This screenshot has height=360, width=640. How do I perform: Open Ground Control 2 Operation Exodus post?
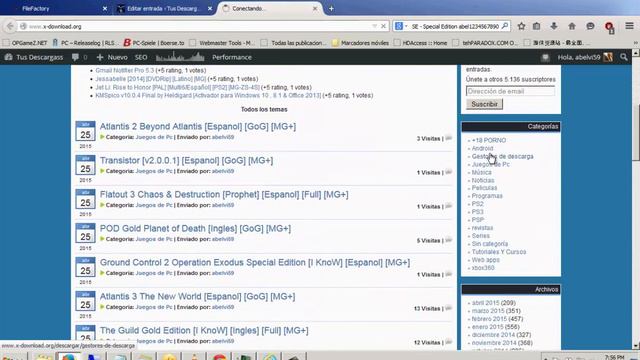coord(255,262)
